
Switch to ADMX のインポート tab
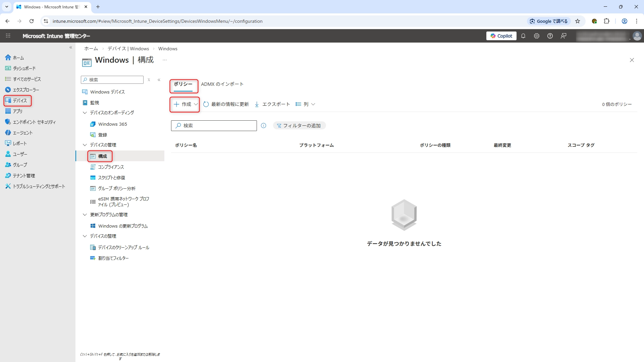pyautogui.click(x=222, y=84)
